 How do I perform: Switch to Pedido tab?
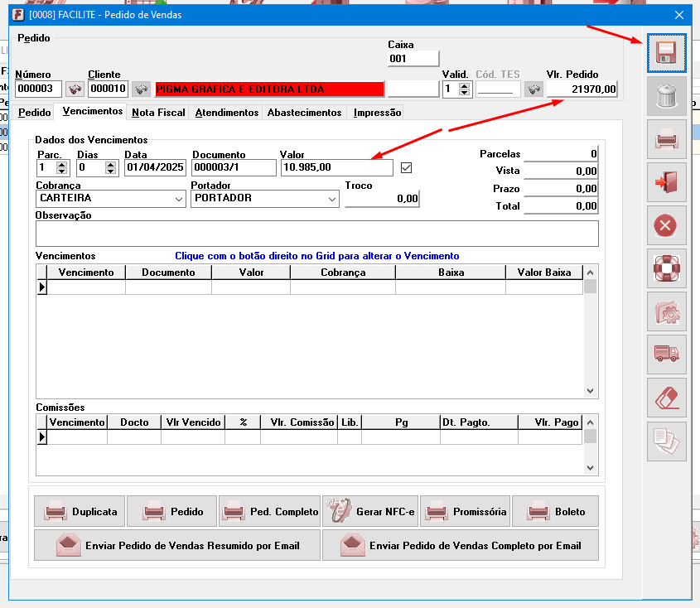(x=34, y=113)
